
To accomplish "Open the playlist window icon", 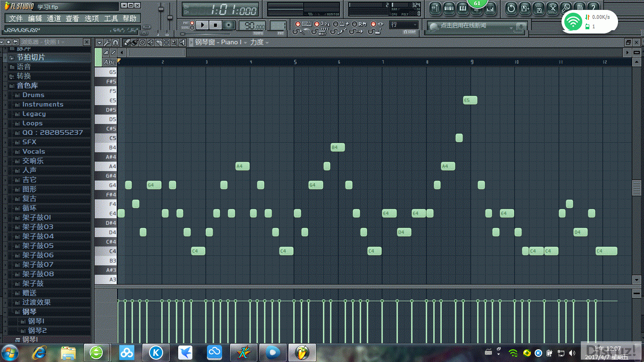I will 435,8.
